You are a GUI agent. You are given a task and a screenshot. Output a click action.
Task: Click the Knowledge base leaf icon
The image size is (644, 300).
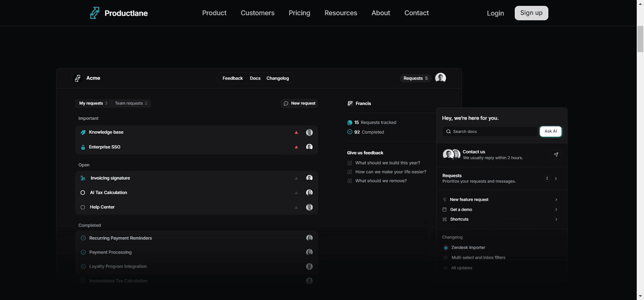click(83, 132)
